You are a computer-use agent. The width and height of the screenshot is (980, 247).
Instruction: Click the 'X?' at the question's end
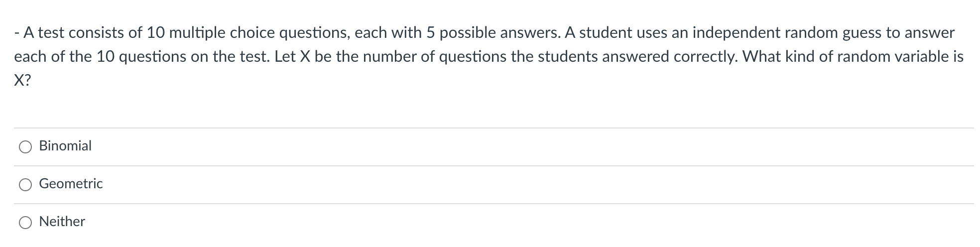[22, 81]
